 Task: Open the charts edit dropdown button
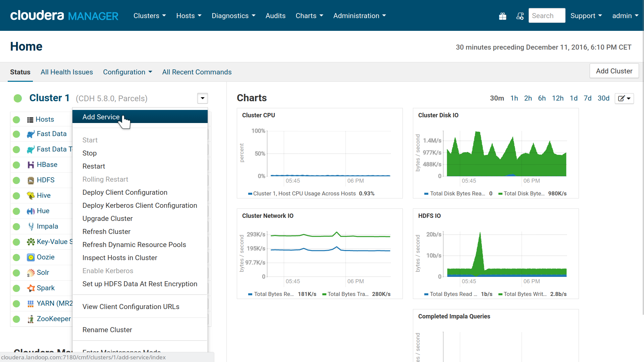(624, 98)
